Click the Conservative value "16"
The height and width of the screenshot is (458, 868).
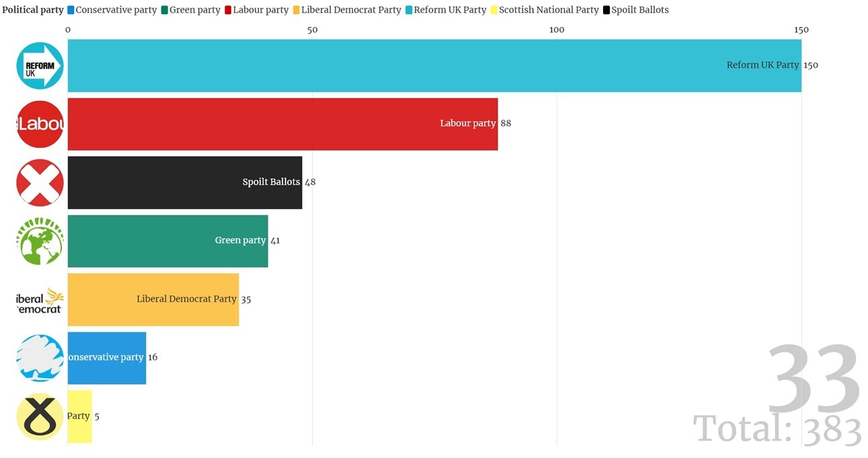click(153, 357)
